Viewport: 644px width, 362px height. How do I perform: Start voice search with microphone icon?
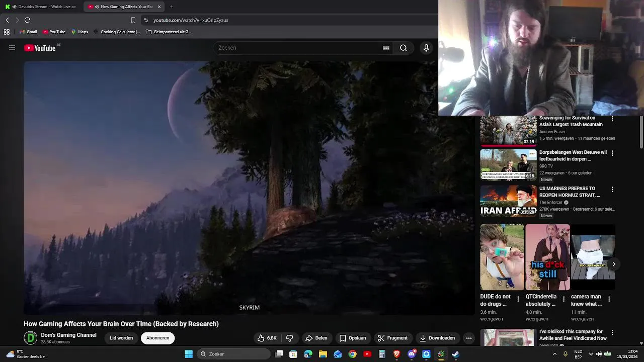click(x=426, y=48)
